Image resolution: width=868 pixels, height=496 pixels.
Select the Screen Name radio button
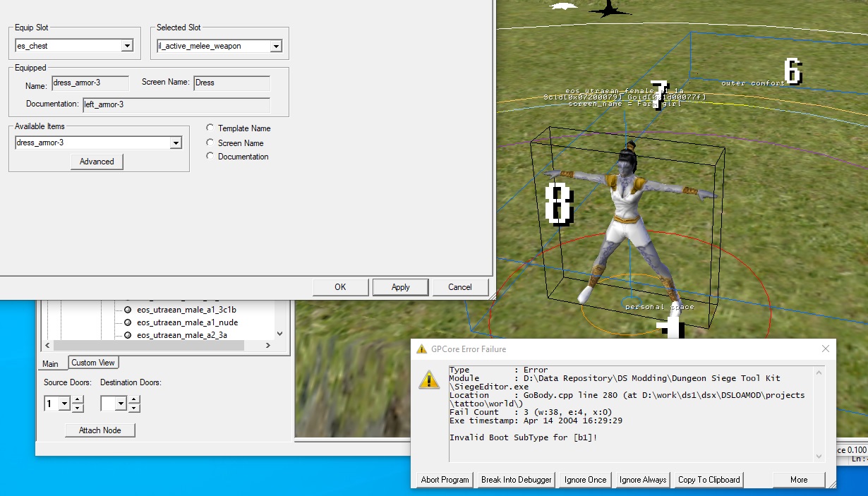[x=210, y=143]
